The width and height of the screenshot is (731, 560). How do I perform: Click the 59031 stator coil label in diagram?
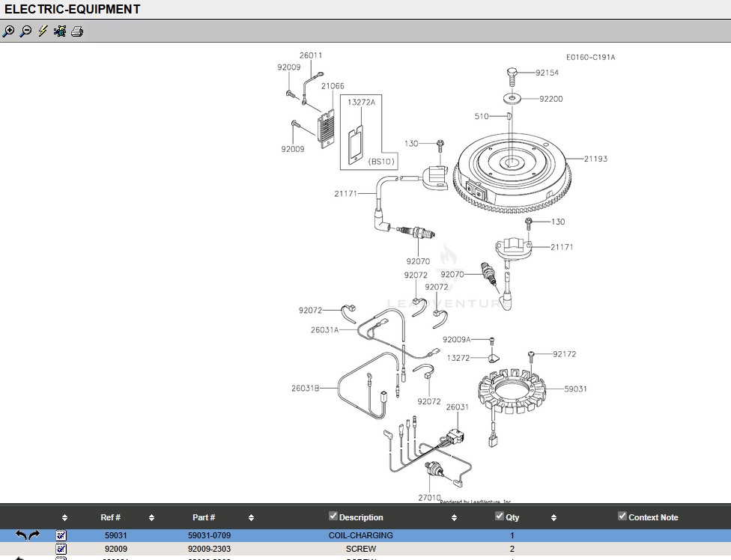pos(575,389)
